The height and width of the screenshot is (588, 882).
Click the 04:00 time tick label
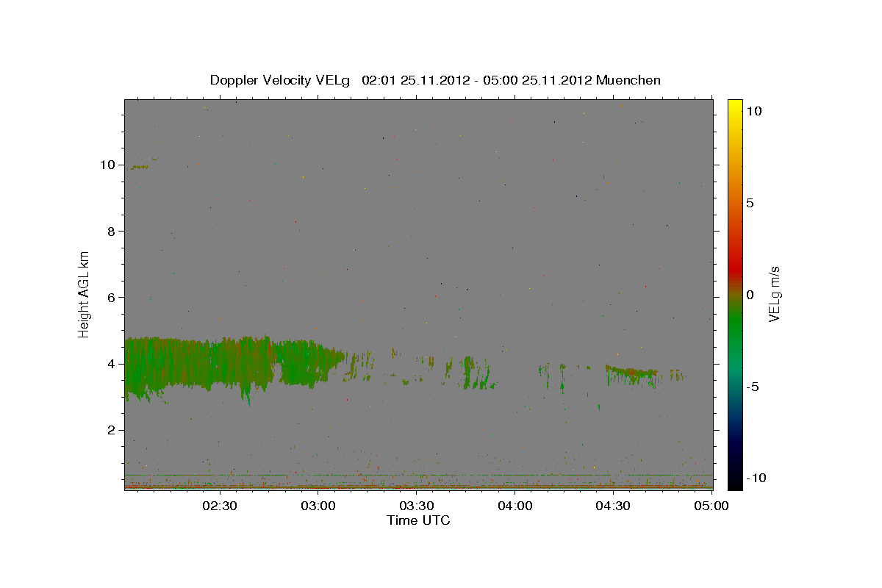tap(514, 506)
